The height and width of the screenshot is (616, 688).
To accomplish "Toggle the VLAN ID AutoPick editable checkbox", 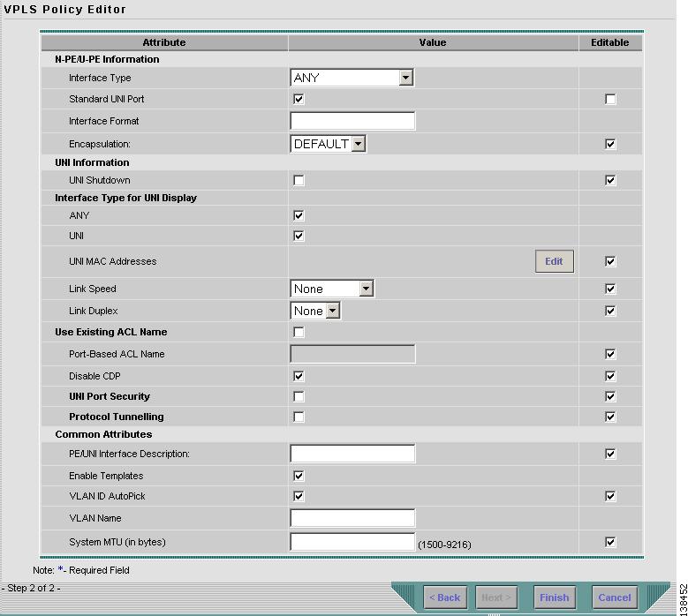I will [x=610, y=496].
